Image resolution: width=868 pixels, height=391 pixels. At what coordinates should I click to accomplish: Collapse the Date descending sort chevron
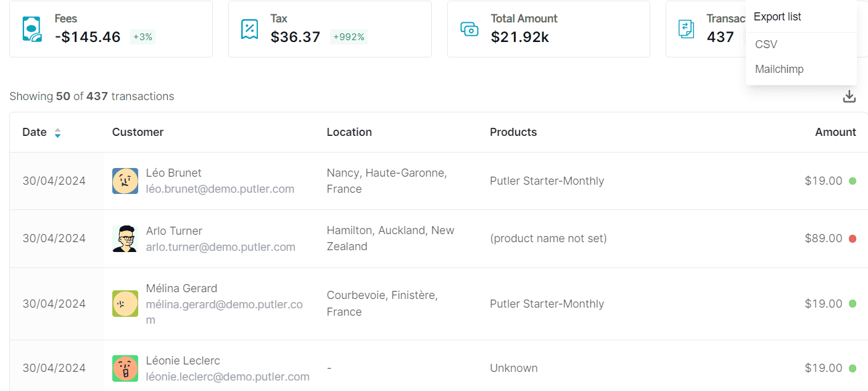click(x=57, y=135)
